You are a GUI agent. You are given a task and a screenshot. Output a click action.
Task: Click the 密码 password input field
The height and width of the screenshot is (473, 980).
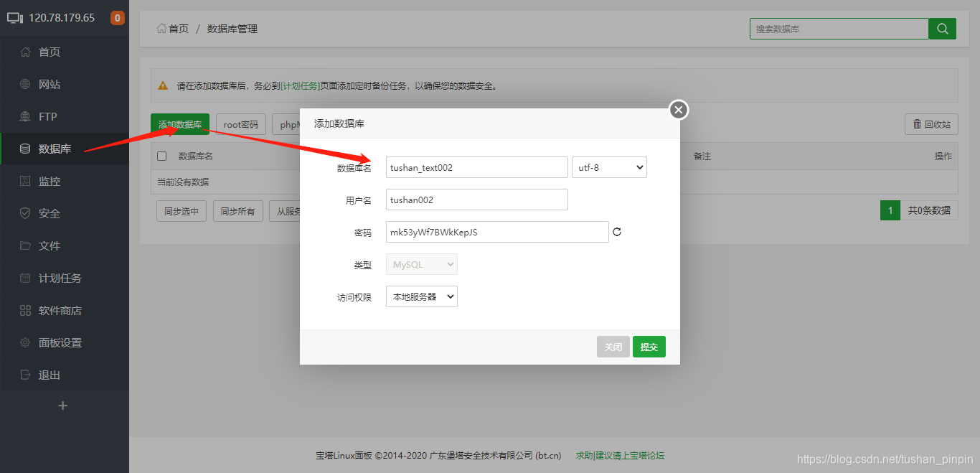(x=496, y=231)
